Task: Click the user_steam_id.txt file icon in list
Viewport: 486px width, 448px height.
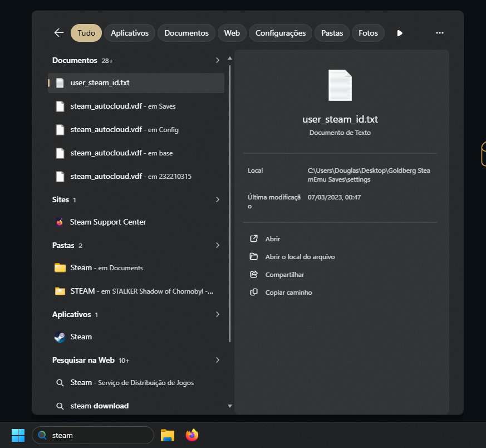Action: (x=60, y=83)
